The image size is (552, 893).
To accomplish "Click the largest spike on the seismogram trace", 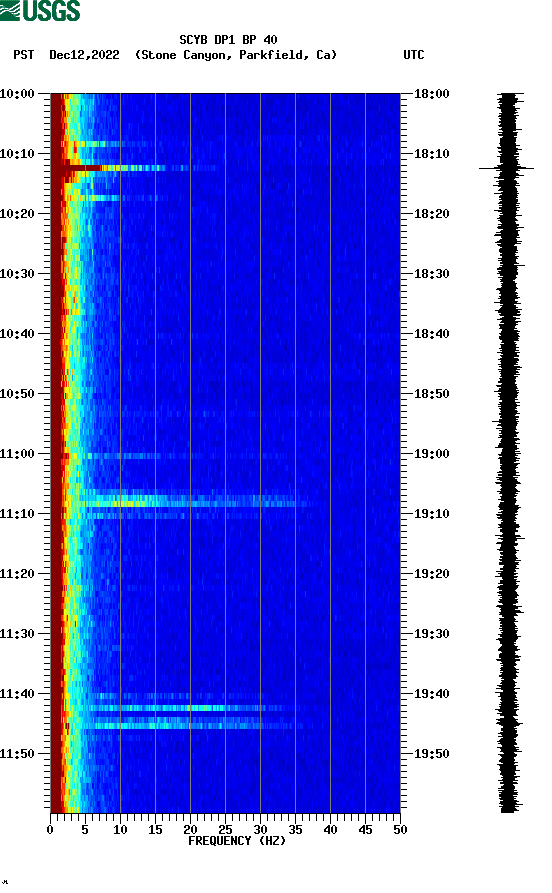I will coord(506,168).
